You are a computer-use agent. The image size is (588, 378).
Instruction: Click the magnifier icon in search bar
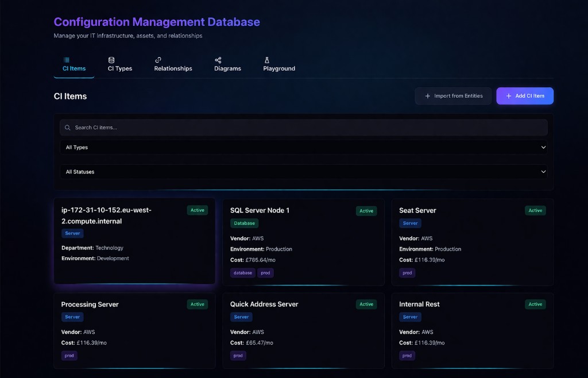point(68,128)
